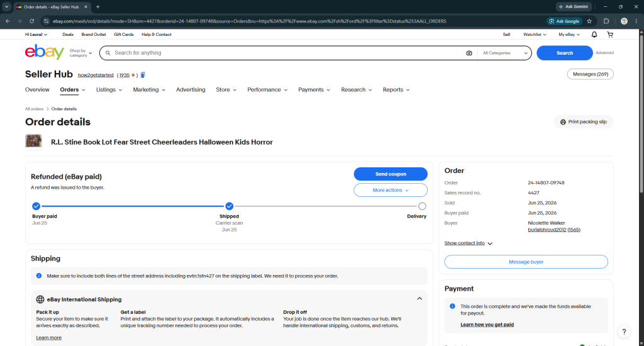Screen dimensions: 644x346
Task: Click the Ask Gemini button
Action: coord(574,6)
